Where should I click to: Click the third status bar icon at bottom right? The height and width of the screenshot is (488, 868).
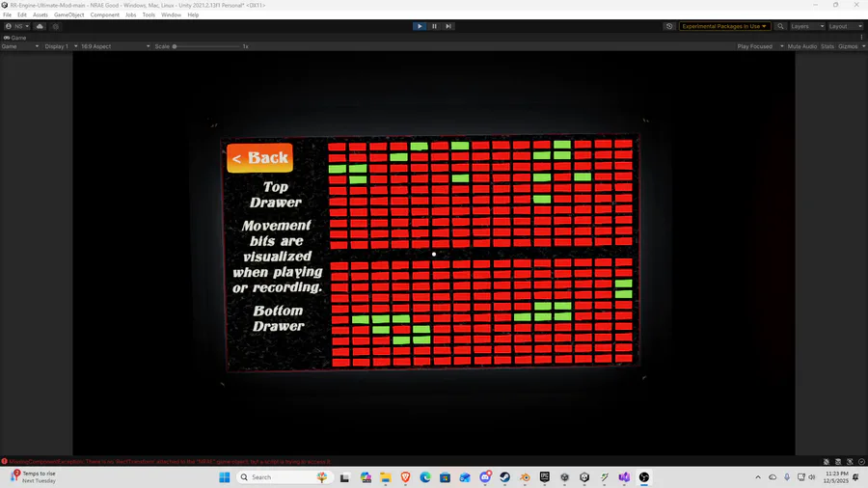click(850, 461)
